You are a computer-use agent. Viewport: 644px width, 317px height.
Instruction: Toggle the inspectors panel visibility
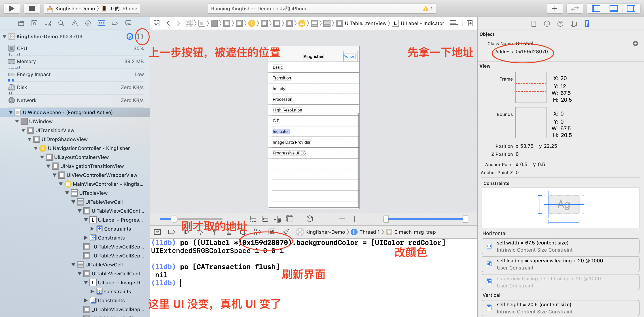coord(631,9)
